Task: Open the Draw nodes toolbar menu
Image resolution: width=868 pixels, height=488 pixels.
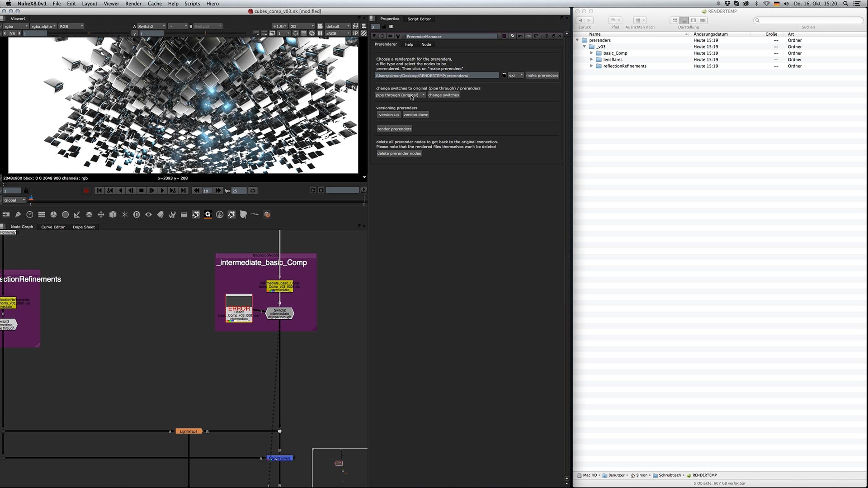Action: [18, 215]
